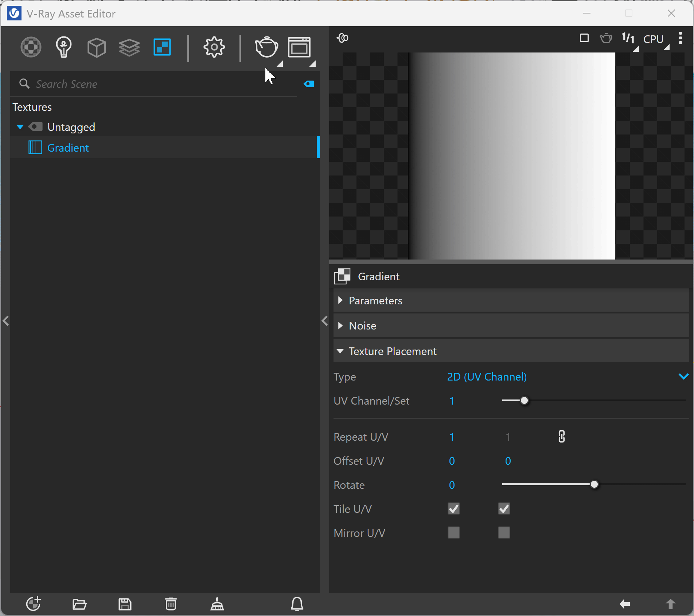Screen dimensions: 694x616
Task: Click the Gradient preview swatch
Action: (x=511, y=156)
